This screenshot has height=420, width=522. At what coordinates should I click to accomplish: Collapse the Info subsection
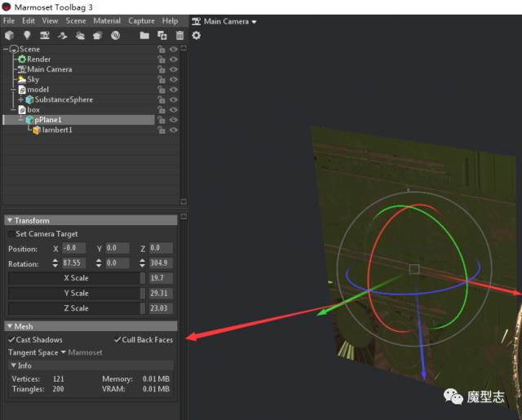click(13, 365)
